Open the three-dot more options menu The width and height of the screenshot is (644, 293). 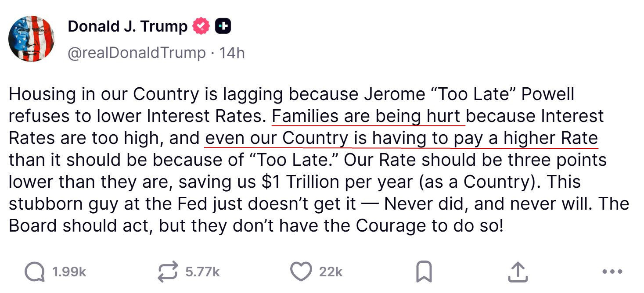[612, 272]
